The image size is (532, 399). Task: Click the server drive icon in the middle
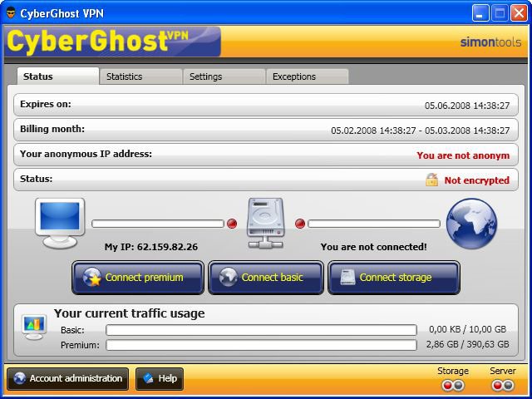(265, 223)
